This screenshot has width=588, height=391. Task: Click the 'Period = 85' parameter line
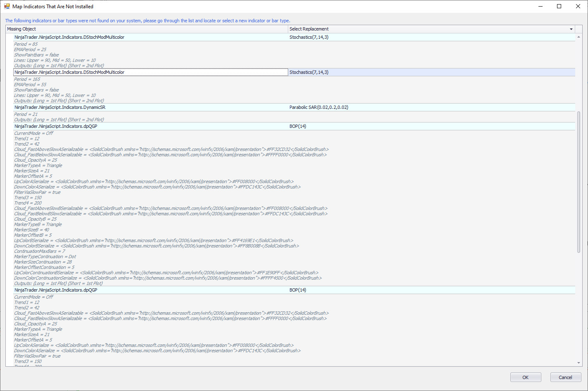pyautogui.click(x=26, y=44)
